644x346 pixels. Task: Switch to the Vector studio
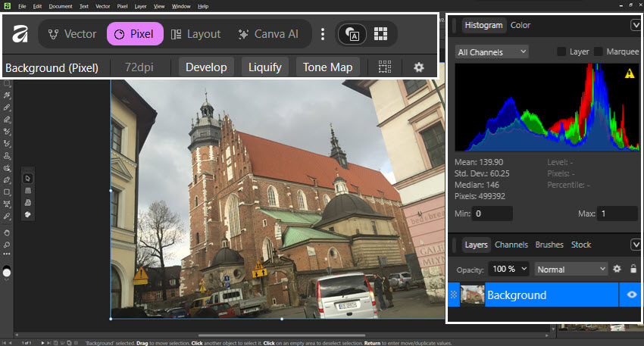[72, 34]
